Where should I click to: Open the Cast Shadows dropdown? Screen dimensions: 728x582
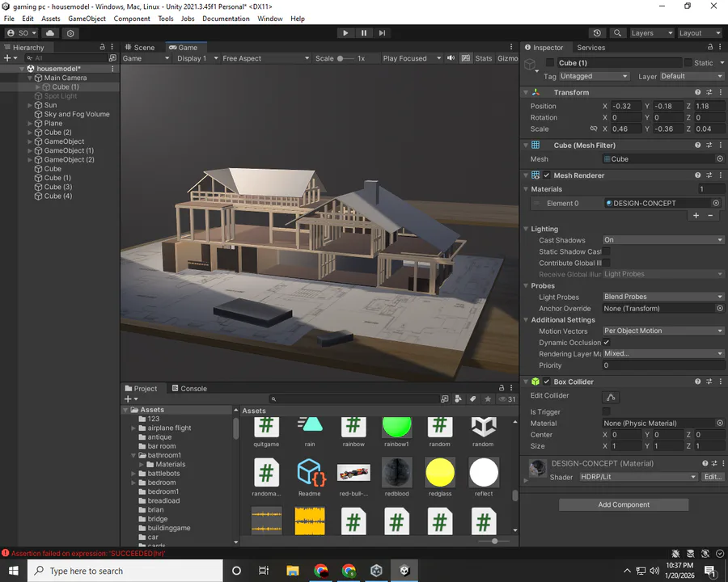[x=663, y=240]
